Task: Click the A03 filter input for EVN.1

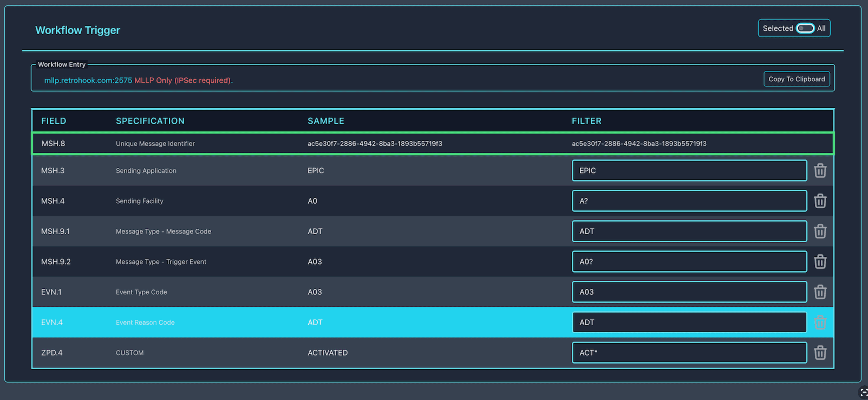Action: (689, 292)
